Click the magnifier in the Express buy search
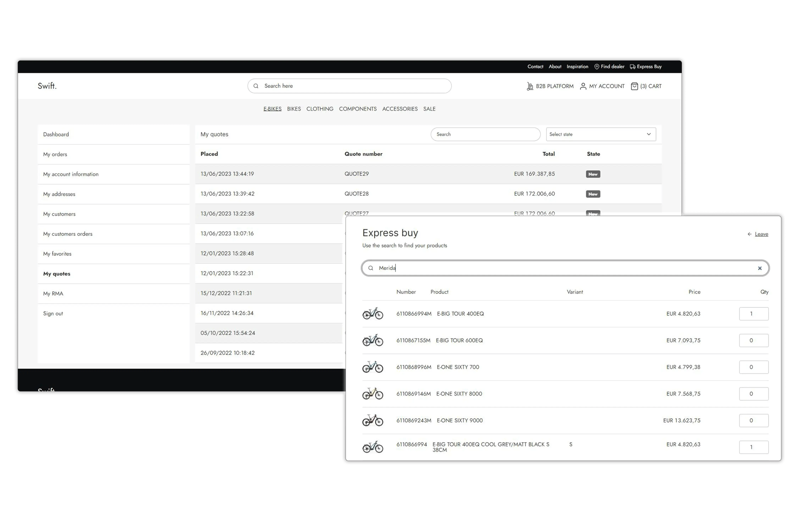798x532 pixels. tap(371, 268)
